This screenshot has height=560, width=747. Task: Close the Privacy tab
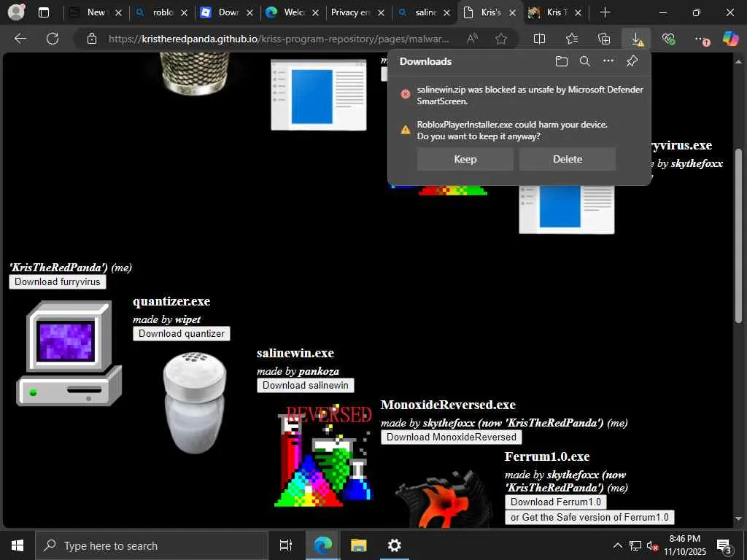381,13
